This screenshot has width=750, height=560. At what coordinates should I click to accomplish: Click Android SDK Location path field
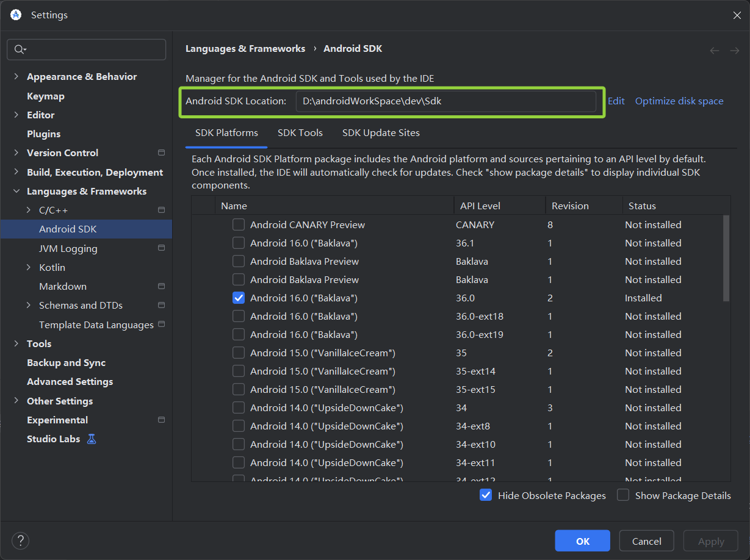(446, 101)
